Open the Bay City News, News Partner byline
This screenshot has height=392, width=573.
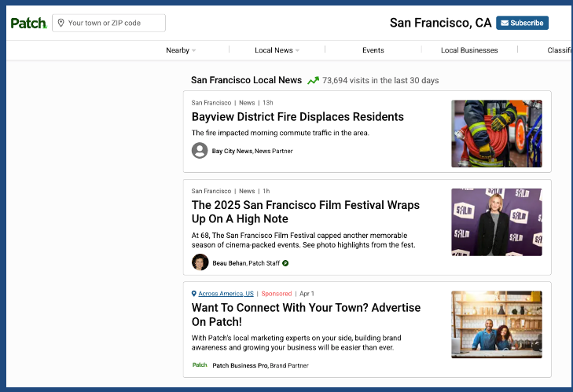click(x=252, y=151)
